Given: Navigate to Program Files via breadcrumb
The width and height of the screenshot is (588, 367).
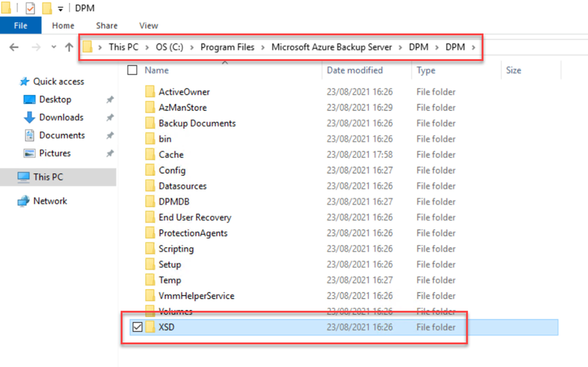Looking at the screenshot, I should tap(227, 47).
